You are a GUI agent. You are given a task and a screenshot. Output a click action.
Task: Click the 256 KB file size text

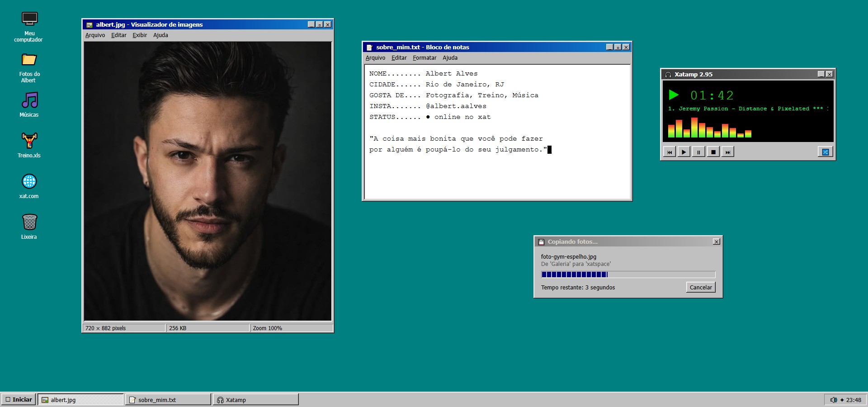[178, 328]
